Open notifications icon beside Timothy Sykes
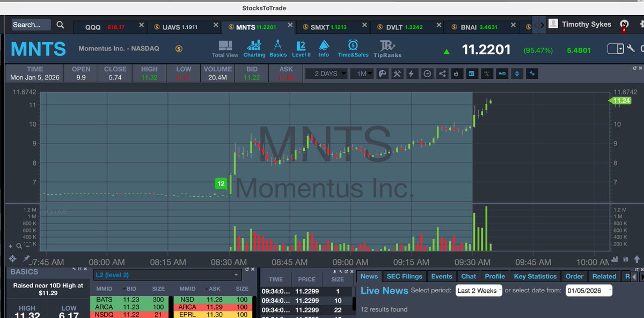644x318 pixels. click(x=624, y=25)
